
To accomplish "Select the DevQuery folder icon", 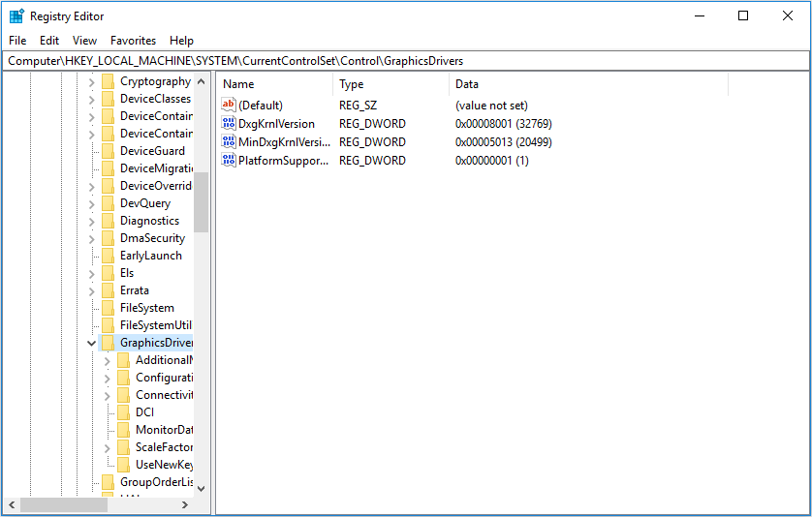I will pyautogui.click(x=109, y=203).
